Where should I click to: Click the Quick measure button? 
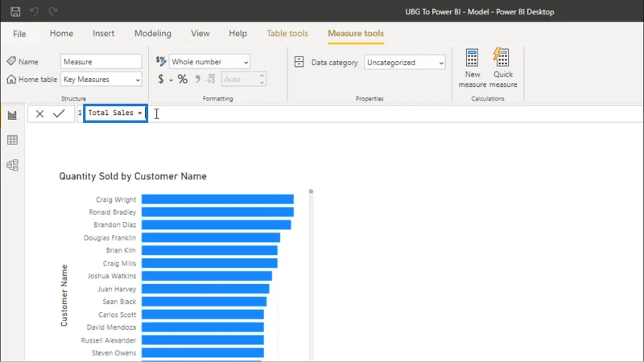point(502,68)
